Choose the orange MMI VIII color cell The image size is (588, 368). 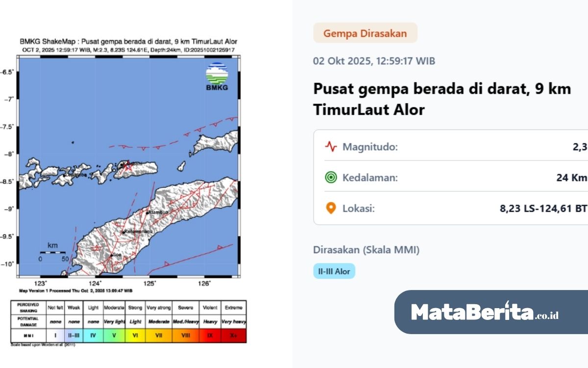(x=186, y=336)
